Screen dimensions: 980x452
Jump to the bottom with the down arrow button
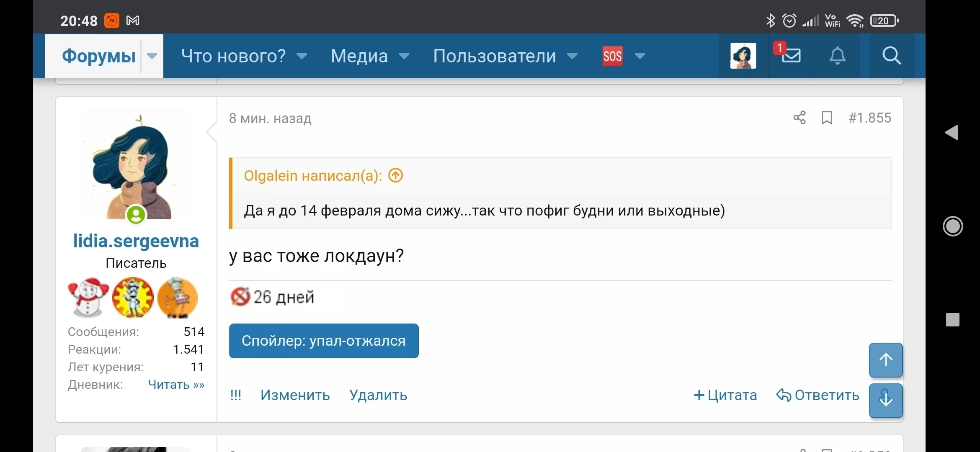tap(885, 400)
